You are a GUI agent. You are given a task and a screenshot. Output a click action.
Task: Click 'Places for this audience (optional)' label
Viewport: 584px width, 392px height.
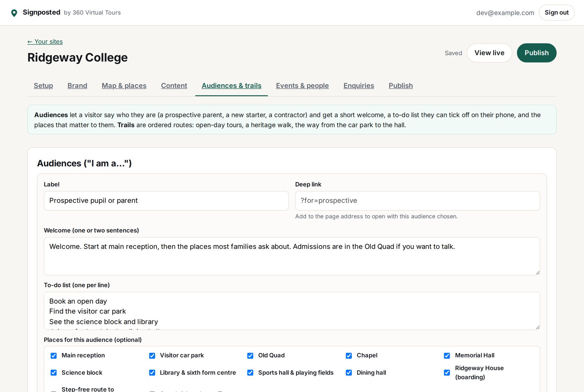pyautogui.click(x=93, y=340)
